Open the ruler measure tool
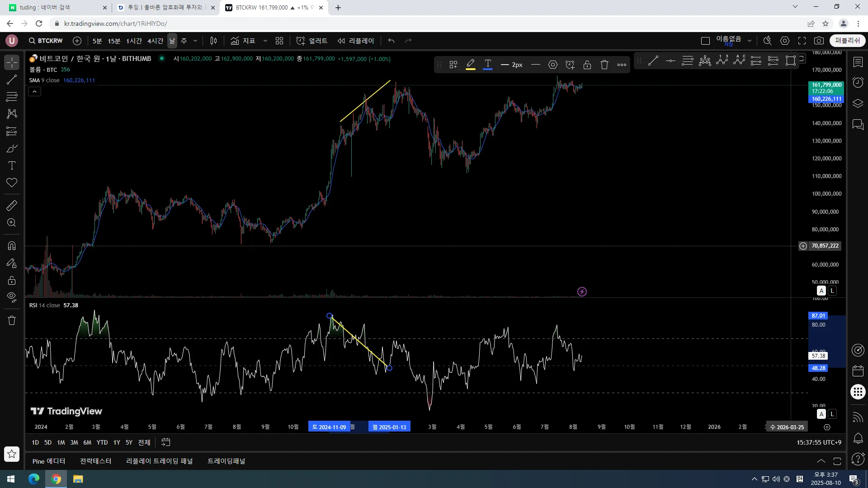This screenshot has width=868, height=488. point(12,206)
